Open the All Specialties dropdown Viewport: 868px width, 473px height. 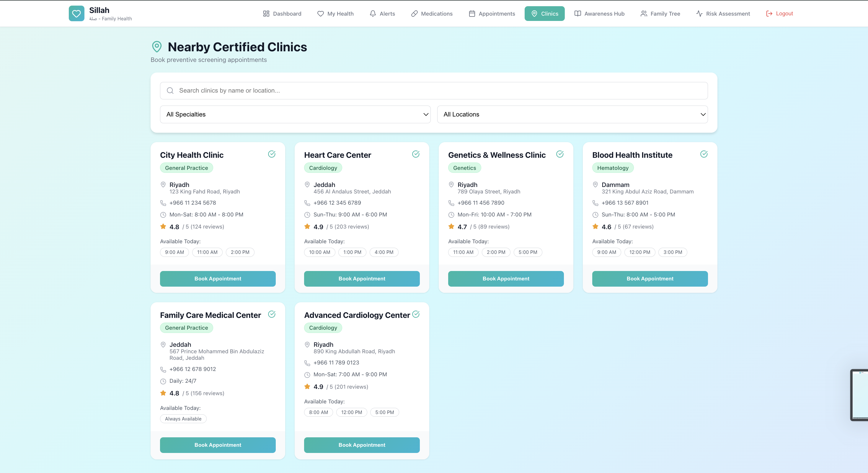(295, 114)
